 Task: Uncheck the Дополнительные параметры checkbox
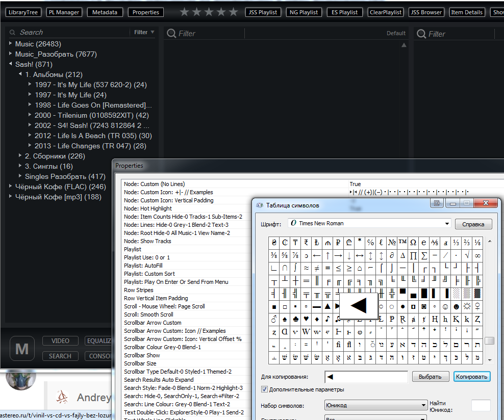(264, 389)
